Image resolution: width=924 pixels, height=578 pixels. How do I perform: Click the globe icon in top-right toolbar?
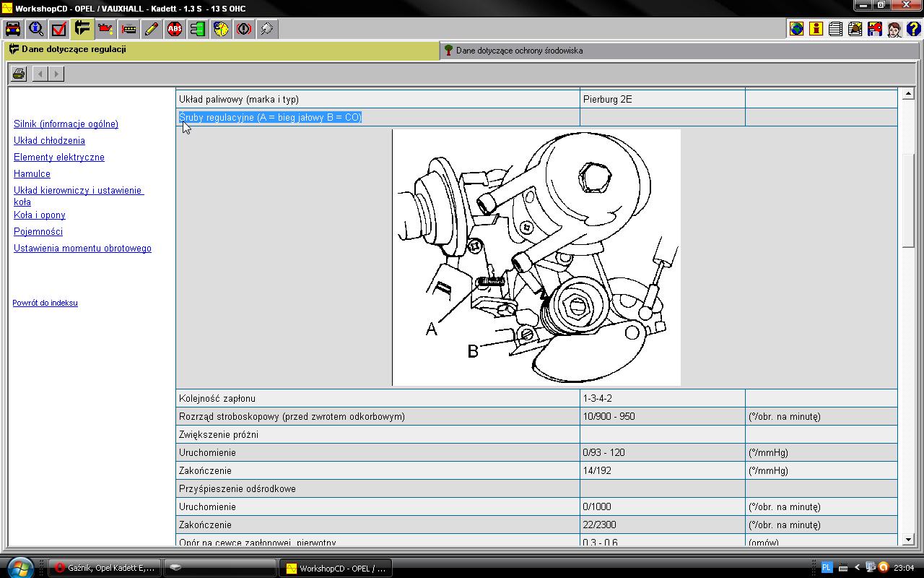(796, 29)
